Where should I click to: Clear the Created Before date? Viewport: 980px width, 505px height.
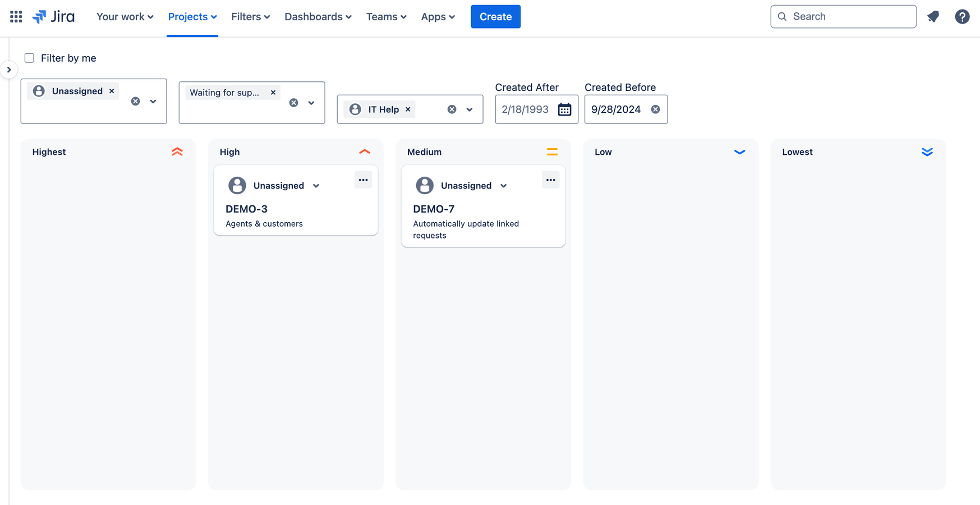click(655, 109)
